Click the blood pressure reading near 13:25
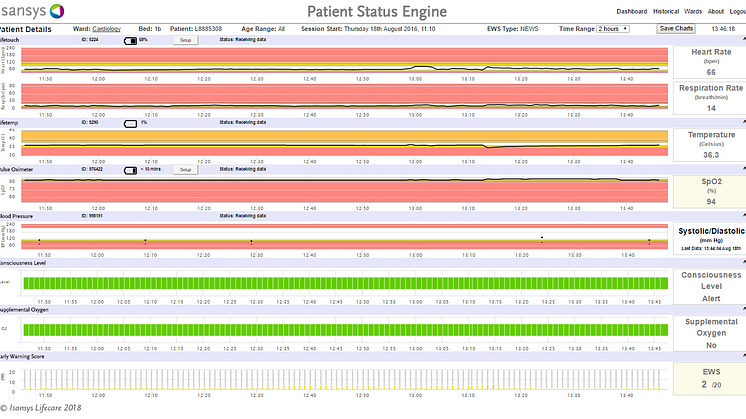746x419 pixels. click(542, 239)
